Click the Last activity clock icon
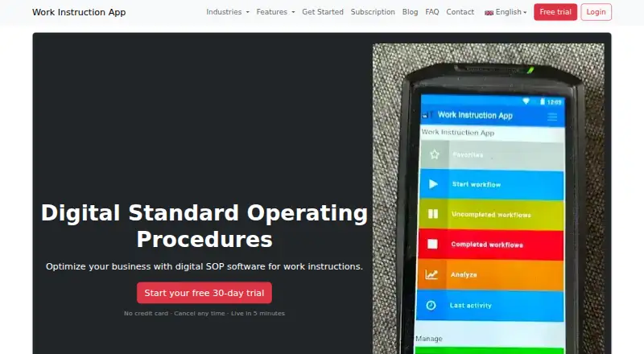The height and width of the screenshot is (354, 644). point(431,305)
